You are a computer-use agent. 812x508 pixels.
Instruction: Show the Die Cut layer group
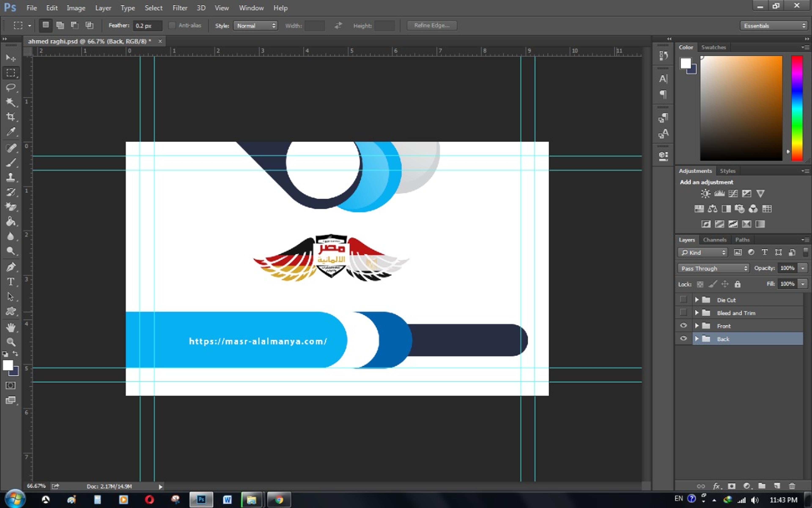[x=683, y=299]
